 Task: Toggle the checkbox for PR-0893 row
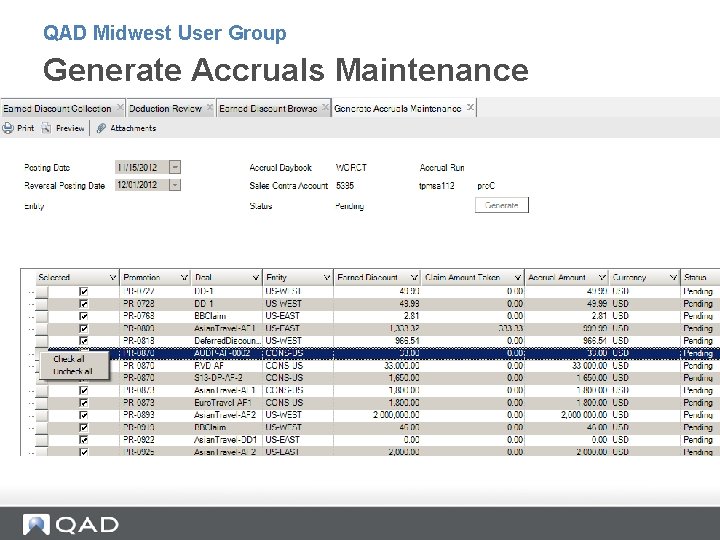(84, 415)
